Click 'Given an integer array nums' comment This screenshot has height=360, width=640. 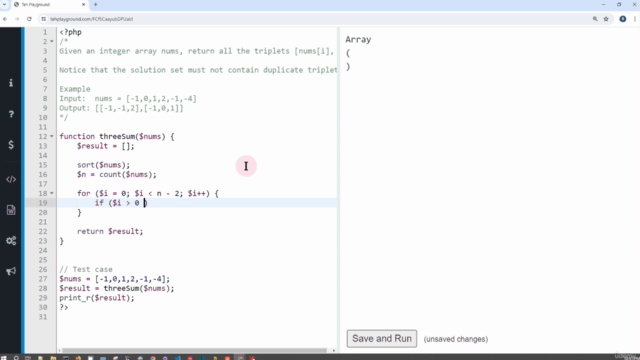(196, 51)
